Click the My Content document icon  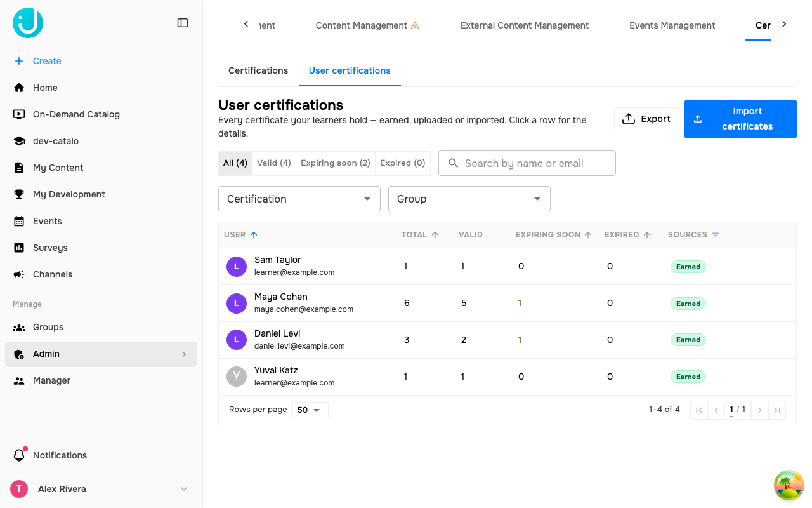pyautogui.click(x=19, y=168)
